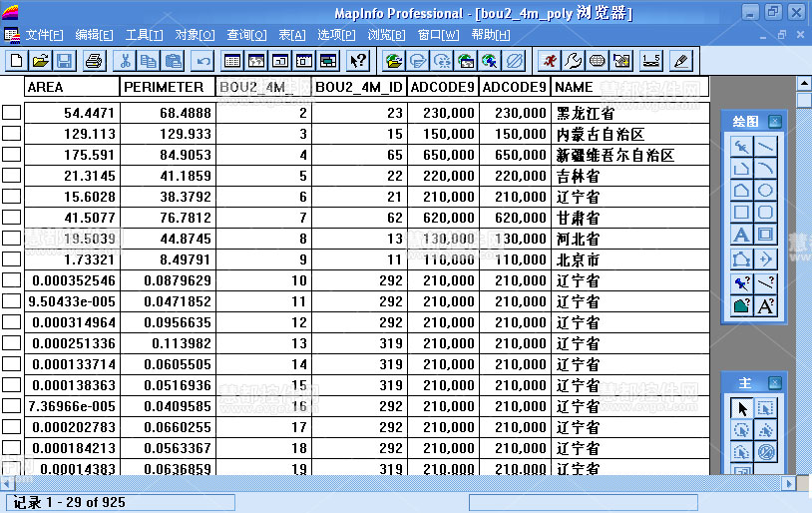This screenshot has width=812, height=513.
Task: Open a New Browser window icon
Action: pyautogui.click(x=232, y=61)
